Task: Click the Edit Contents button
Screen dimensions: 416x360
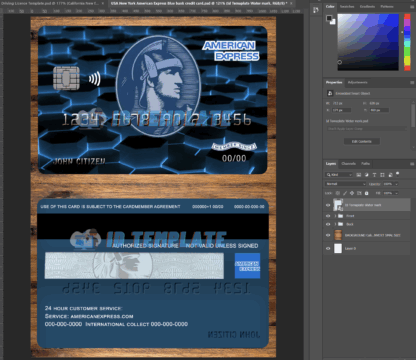Action: pyautogui.click(x=362, y=142)
